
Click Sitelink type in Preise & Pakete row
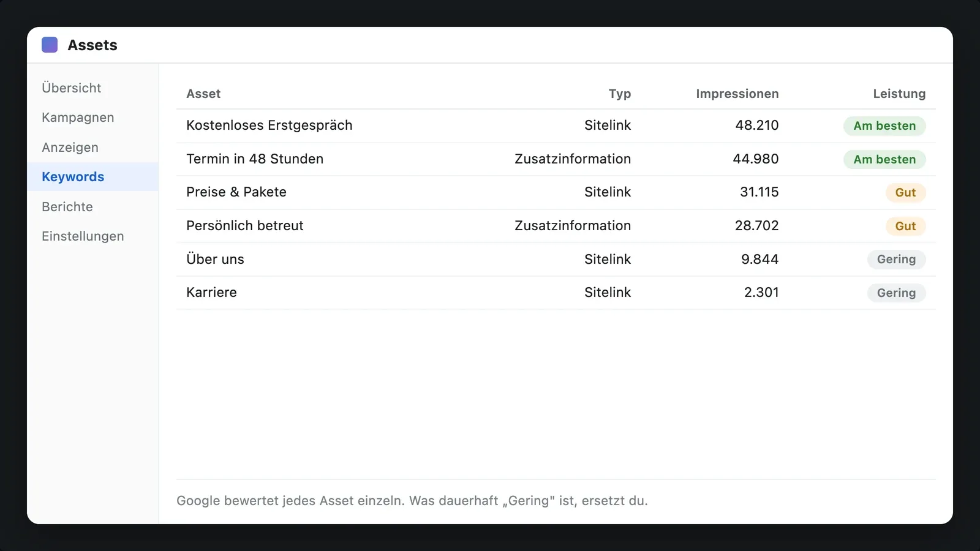pyautogui.click(x=608, y=192)
